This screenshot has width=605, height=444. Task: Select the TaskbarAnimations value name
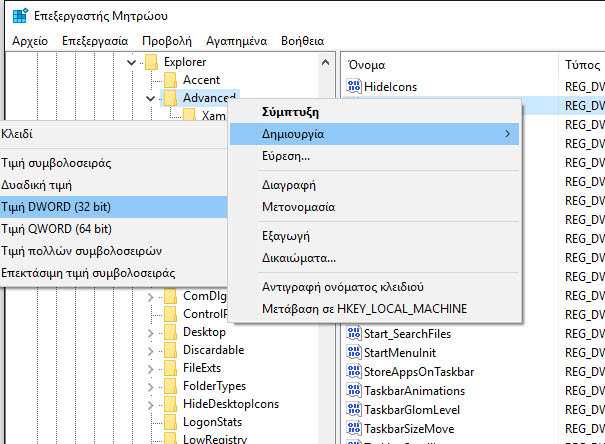pyautogui.click(x=414, y=391)
